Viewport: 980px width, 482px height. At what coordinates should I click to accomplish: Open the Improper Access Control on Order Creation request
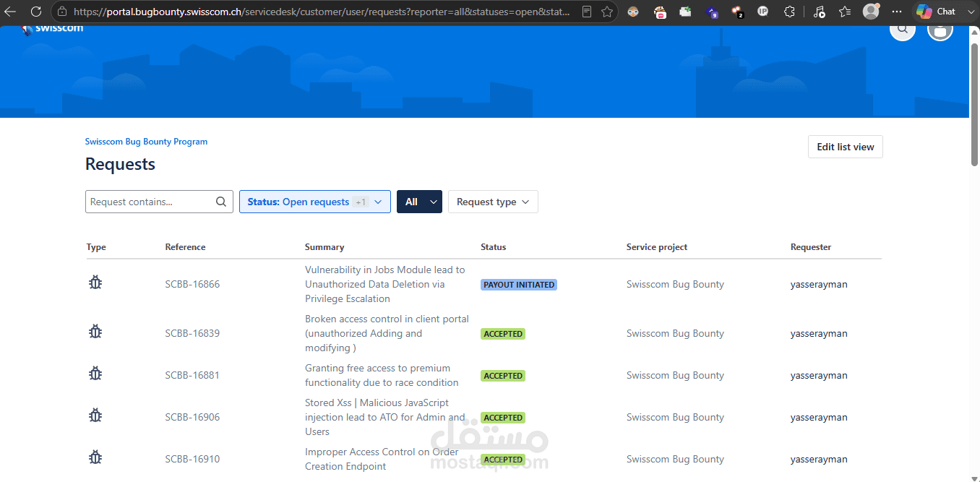click(x=382, y=459)
